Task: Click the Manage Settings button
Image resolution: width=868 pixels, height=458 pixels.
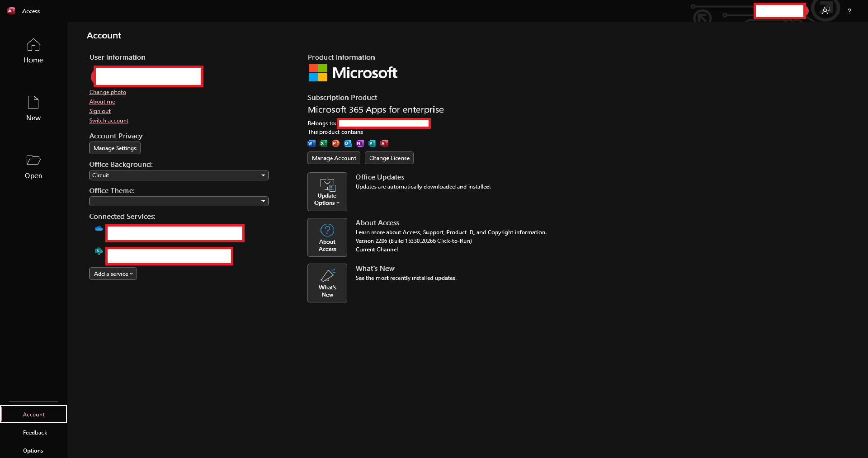Action: (x=115, y=148)
